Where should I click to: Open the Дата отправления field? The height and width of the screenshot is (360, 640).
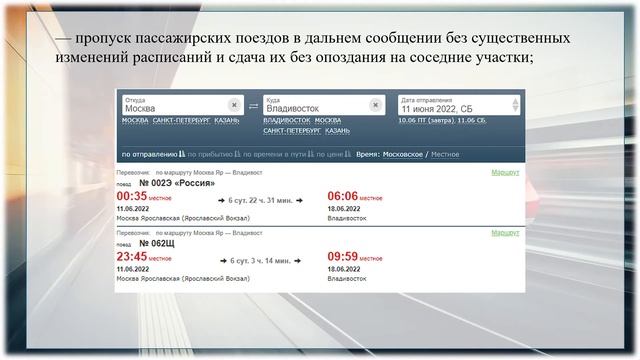pyautogui.click(x=459, y=105)
